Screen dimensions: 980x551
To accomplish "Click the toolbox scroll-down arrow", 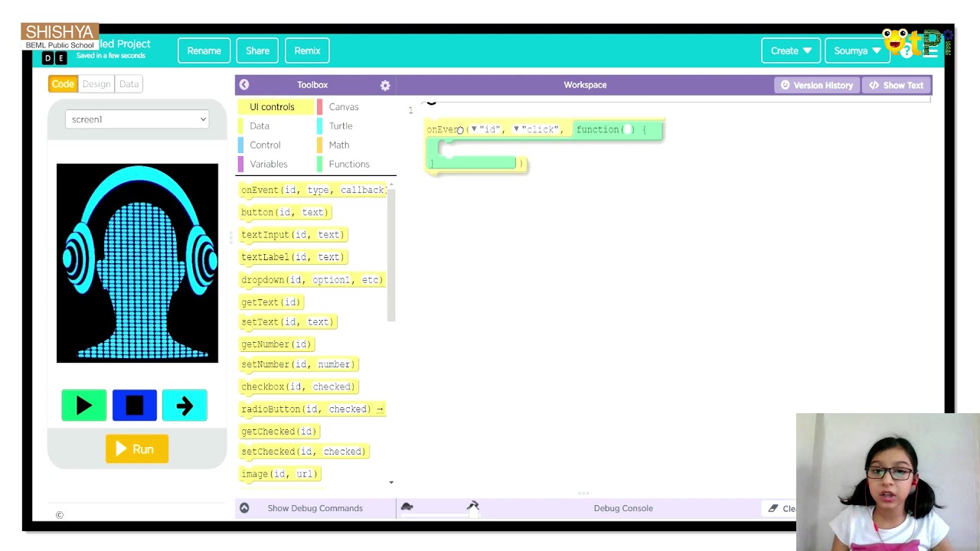I will click(x=391, y=483).
